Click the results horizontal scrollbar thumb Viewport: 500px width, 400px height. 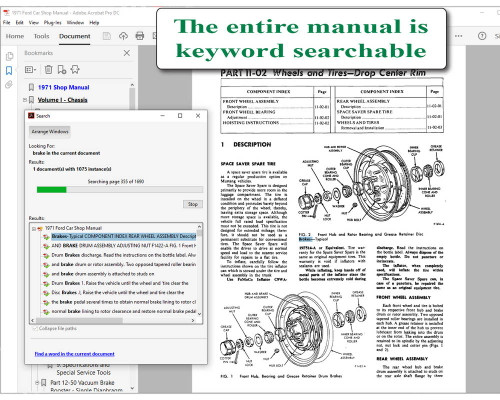(79, 320)
